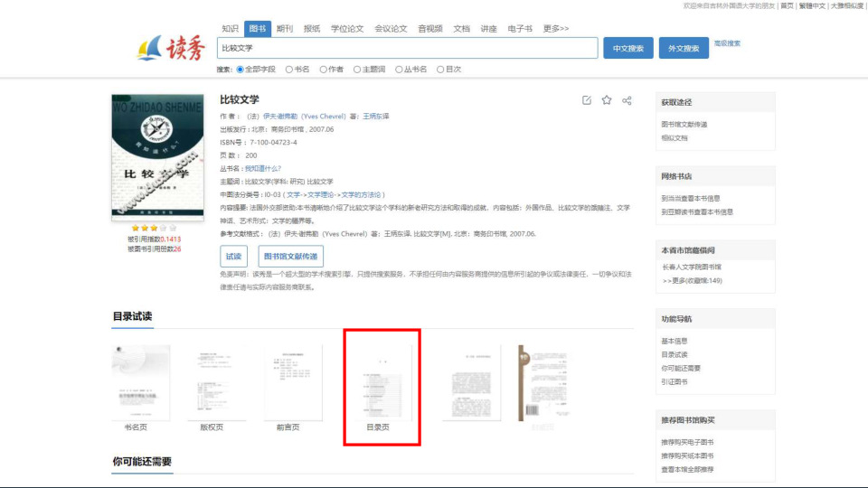Click the 读秀 sailboat logo

171,49
